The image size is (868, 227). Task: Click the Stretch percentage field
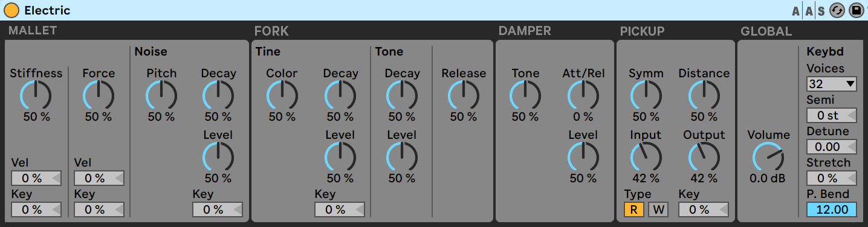[831, 178]
